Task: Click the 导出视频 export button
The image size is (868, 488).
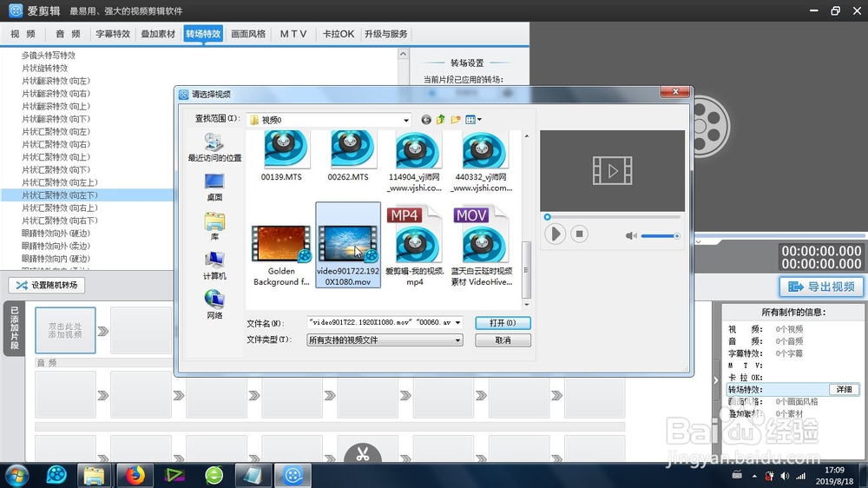Action: (x=821, y=287)
